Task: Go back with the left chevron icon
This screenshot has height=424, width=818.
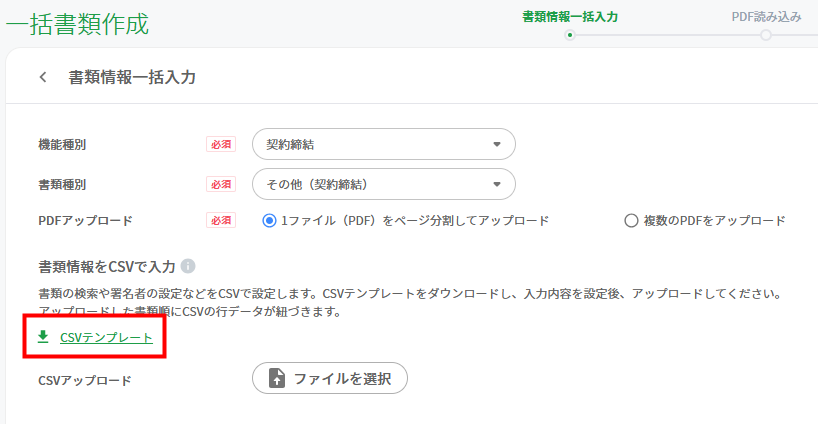Action: tap(43, 77)
